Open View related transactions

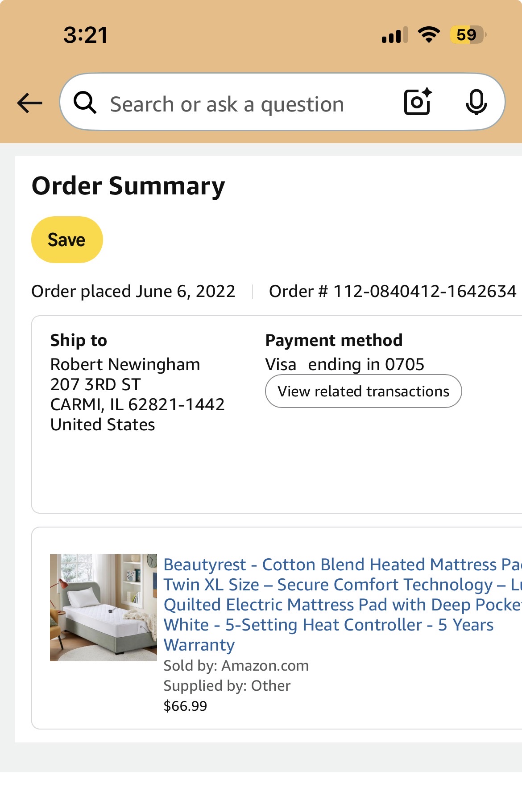point(363,391)
